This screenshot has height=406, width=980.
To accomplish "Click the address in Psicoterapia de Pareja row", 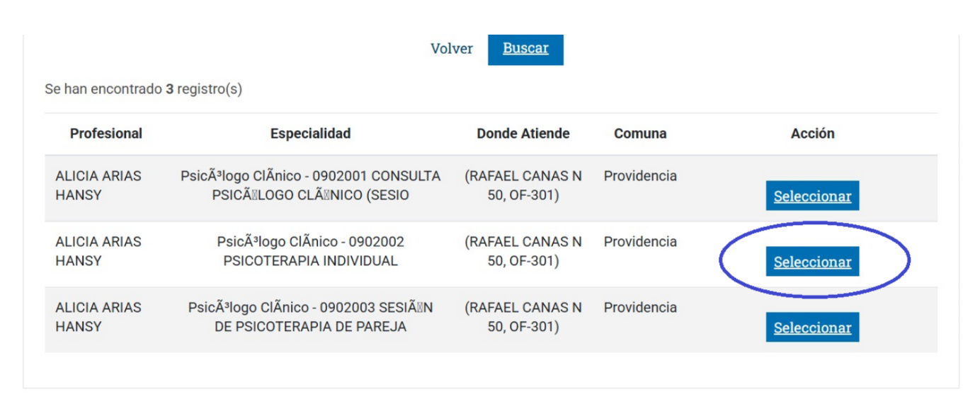I will pos(523,317).
